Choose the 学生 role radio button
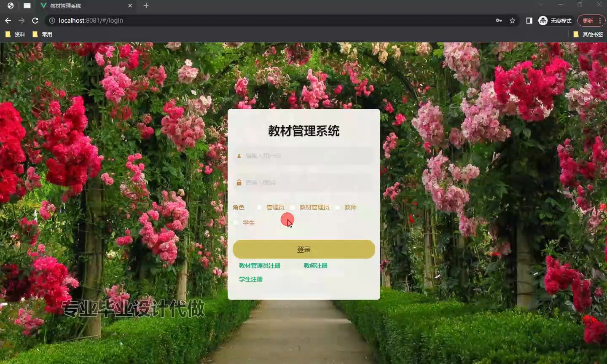 (236, 223)
